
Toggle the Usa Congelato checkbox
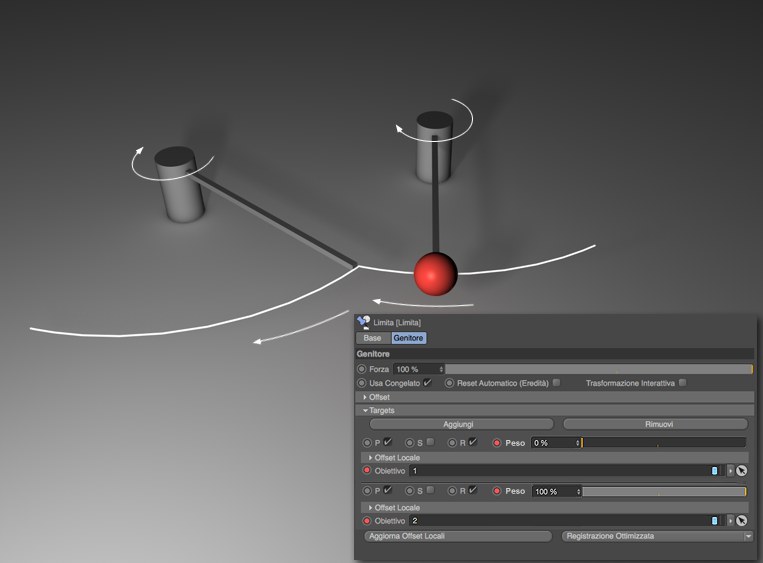tap(427, 383)
